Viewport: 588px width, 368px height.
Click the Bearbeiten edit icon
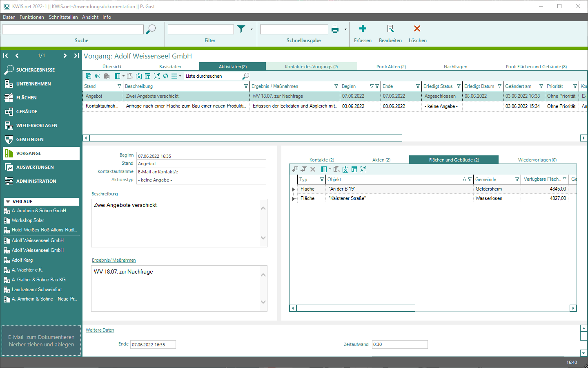pyautogui.click(x=390, y=29)
